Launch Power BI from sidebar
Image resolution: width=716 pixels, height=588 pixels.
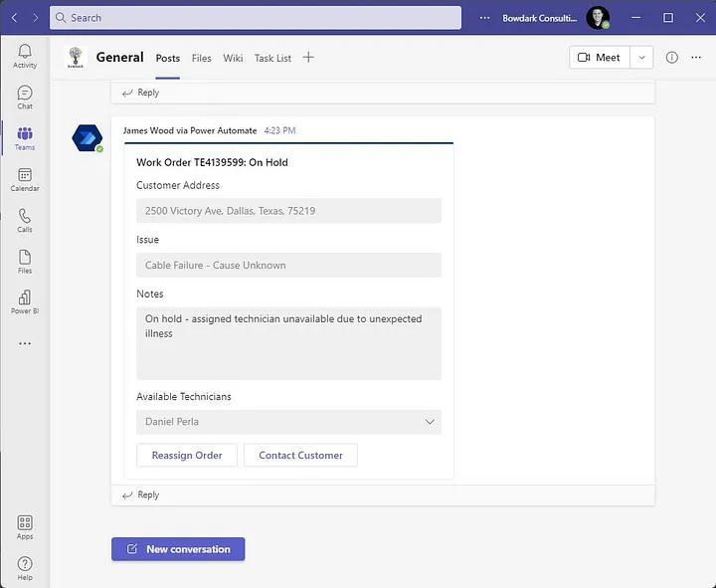tap(25, 302)
